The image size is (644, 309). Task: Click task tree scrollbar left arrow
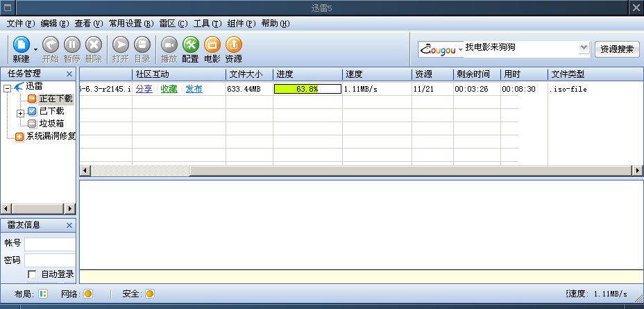point(6,209)
